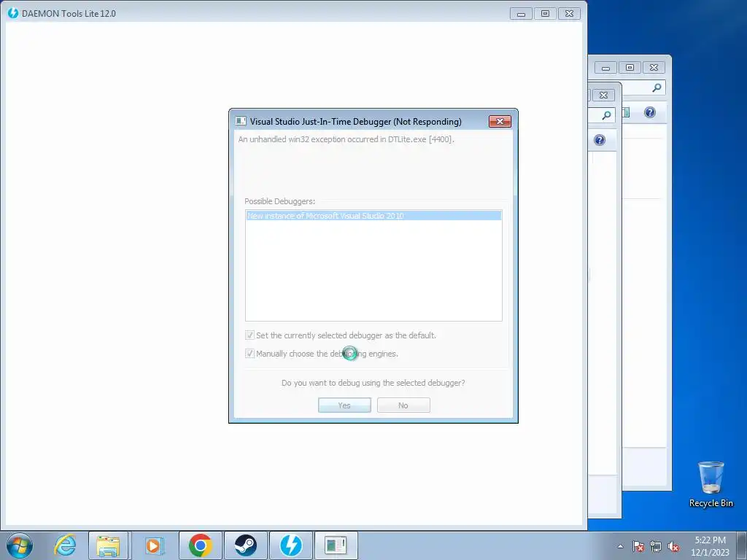
Task: Close the middle background window
Action: click(x=603, y=96)
